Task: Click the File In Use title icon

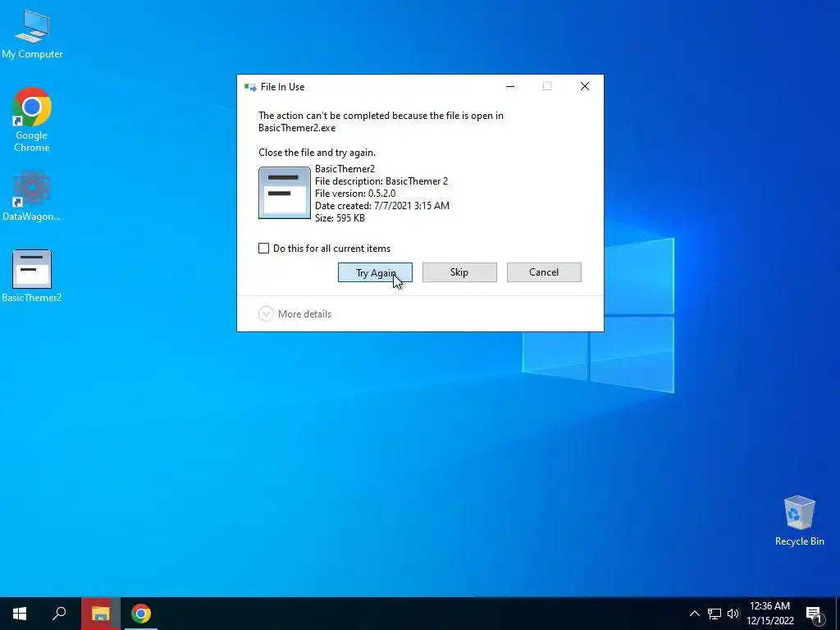Action: tap(249, 87)
